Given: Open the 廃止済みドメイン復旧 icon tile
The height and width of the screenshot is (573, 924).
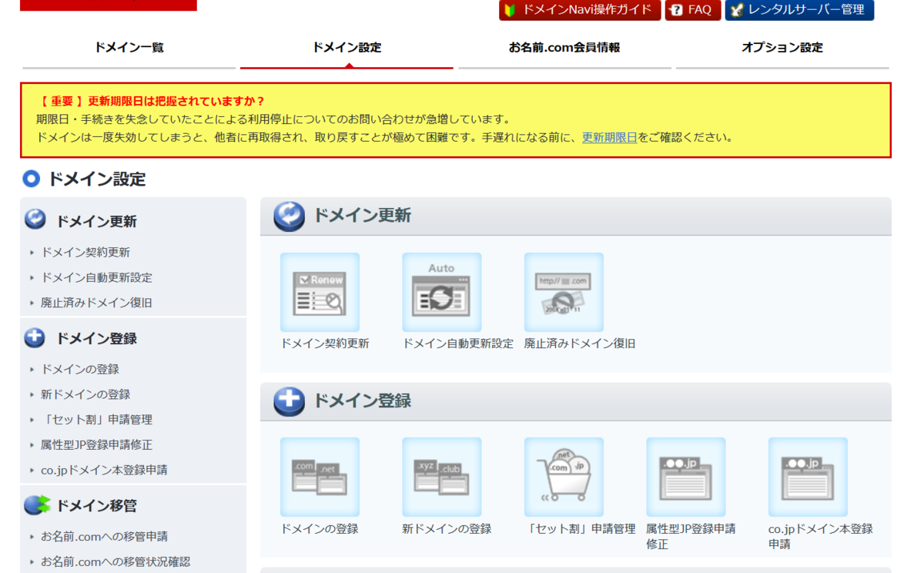Looking at the screenshot, I should coord(564,293).
